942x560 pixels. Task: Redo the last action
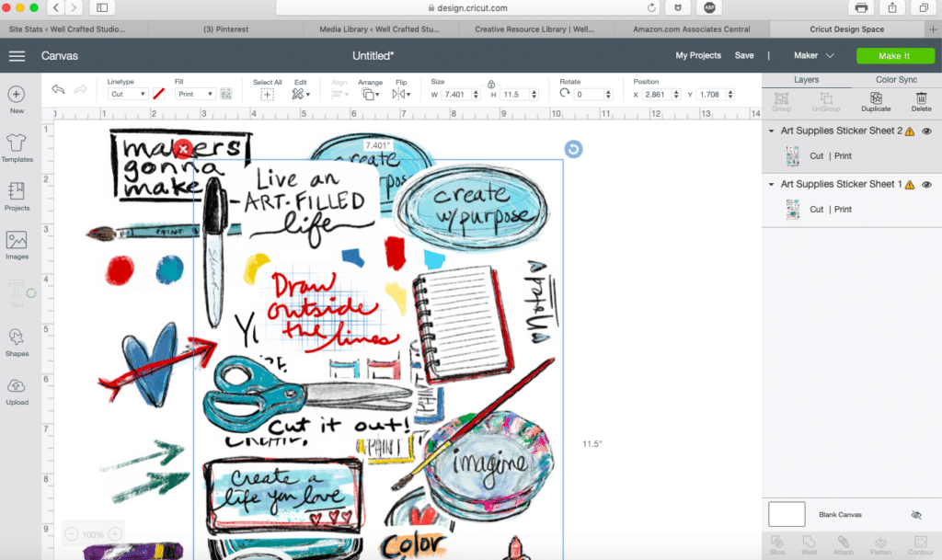coord(81,89)
